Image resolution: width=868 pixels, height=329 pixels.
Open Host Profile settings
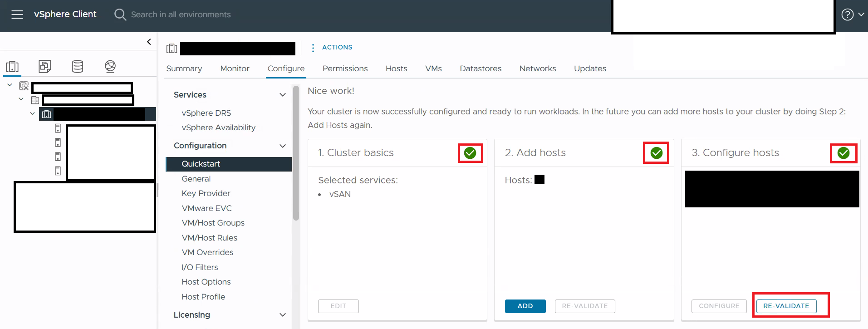(203, 297)
